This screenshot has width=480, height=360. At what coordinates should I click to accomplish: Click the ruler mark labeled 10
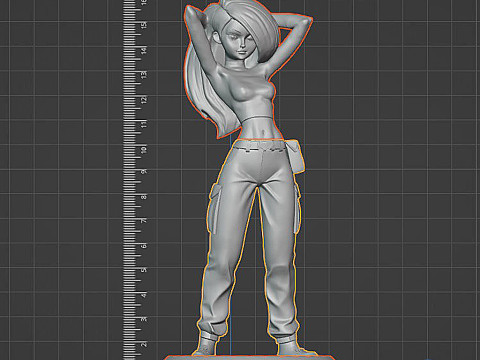pyautogui.click(x=144, y=150)
